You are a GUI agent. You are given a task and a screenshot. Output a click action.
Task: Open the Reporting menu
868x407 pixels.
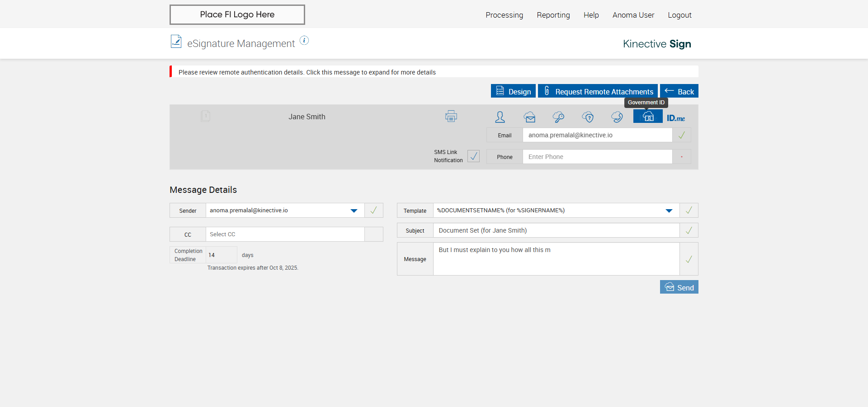(x=553, y=15)
